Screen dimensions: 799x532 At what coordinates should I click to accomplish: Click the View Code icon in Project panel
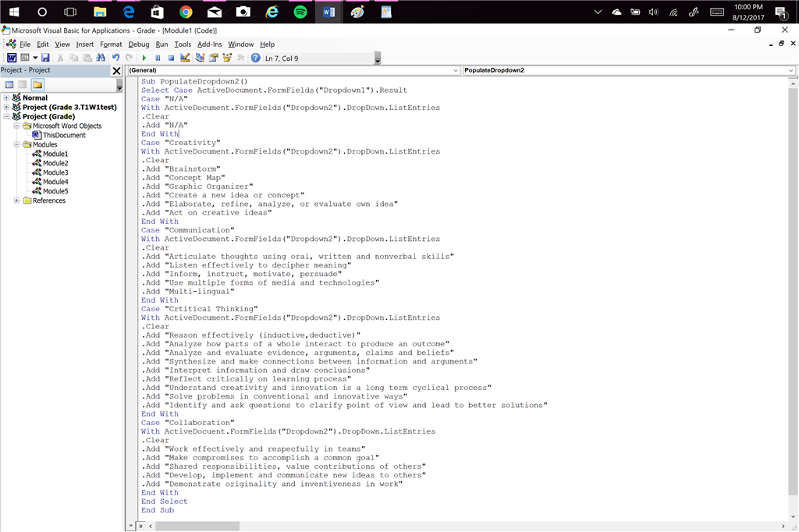pyautogui.click(x=9, y=84)
